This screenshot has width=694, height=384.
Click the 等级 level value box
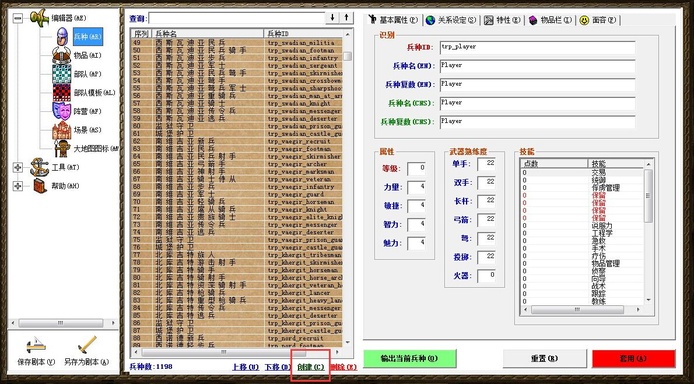tap(416, 169)
